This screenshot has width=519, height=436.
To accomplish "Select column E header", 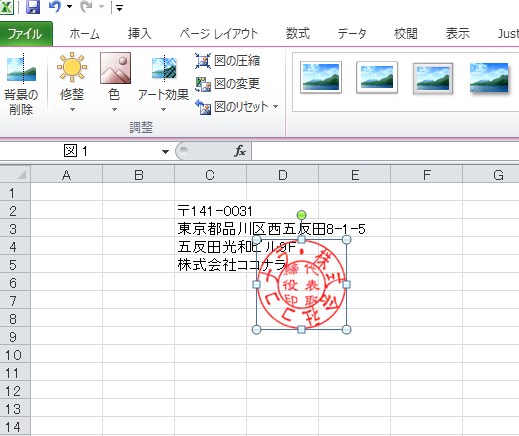I will (x=355, y=175).
